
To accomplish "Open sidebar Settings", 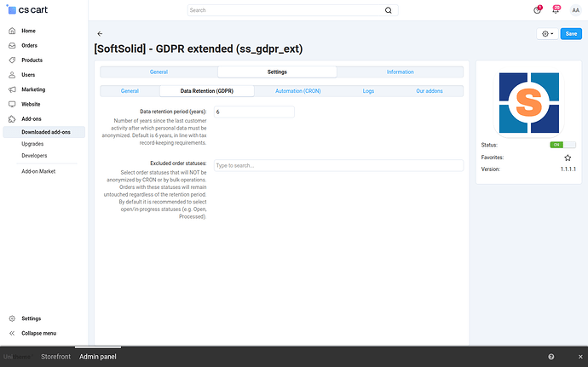I will tap(32, 318).
